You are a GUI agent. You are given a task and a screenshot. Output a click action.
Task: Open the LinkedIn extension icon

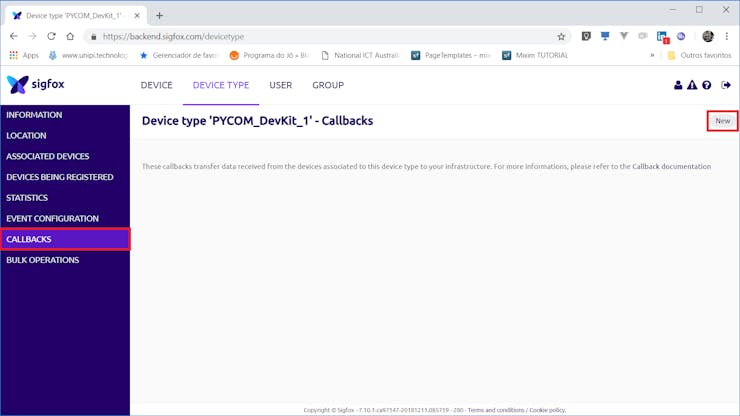click(x=662, y=37)
